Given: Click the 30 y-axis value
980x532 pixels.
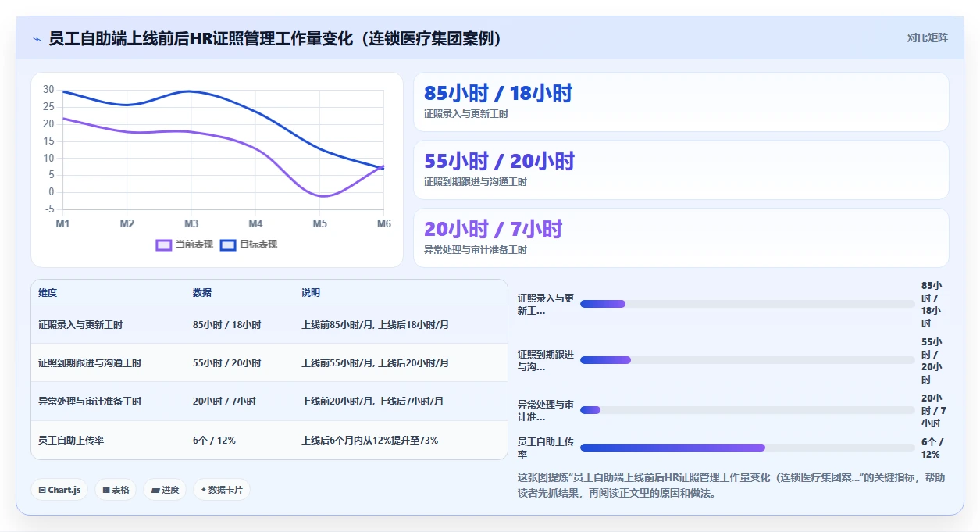Looking at the screenshot, I should 48,90.
